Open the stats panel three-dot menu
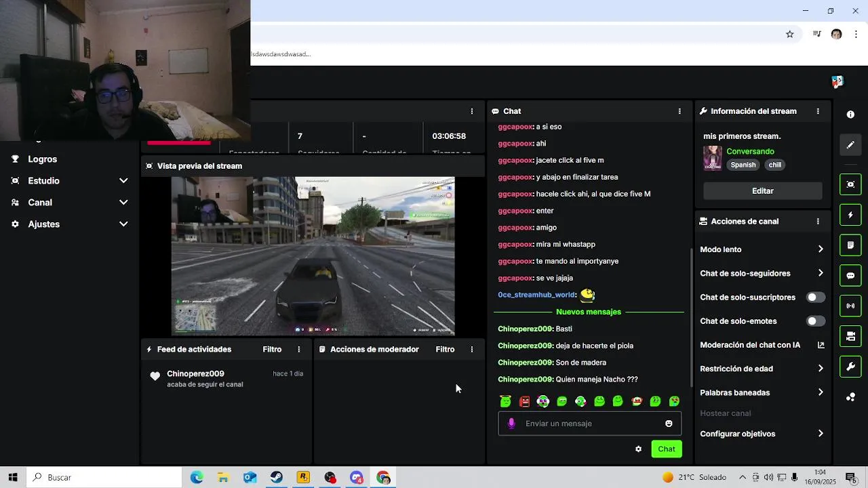The image size is (868, 488). [x=472, y=111]
